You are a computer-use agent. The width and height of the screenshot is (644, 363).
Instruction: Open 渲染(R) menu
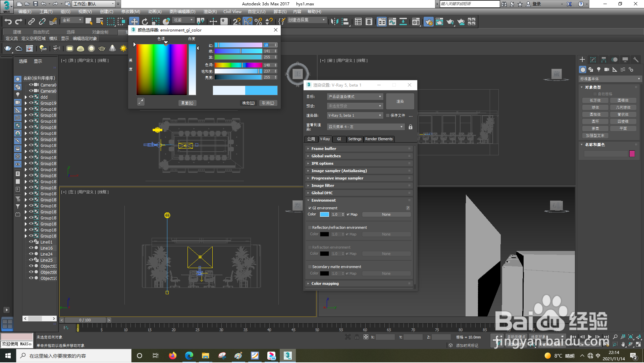coord(210,11)
